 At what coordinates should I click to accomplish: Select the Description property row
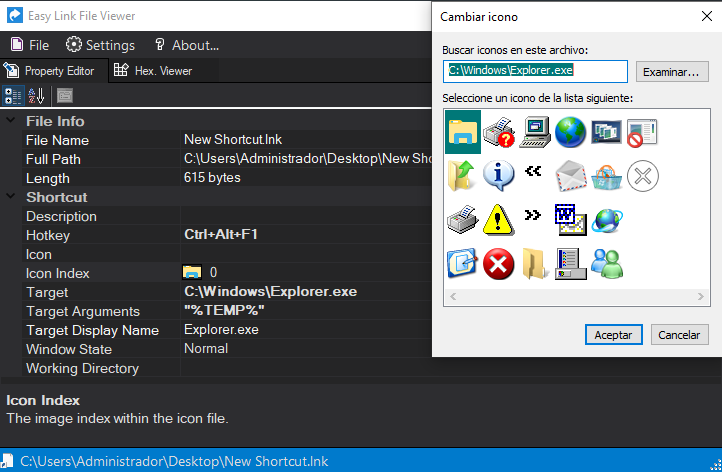pyautogui.click(x=227, y=216)
